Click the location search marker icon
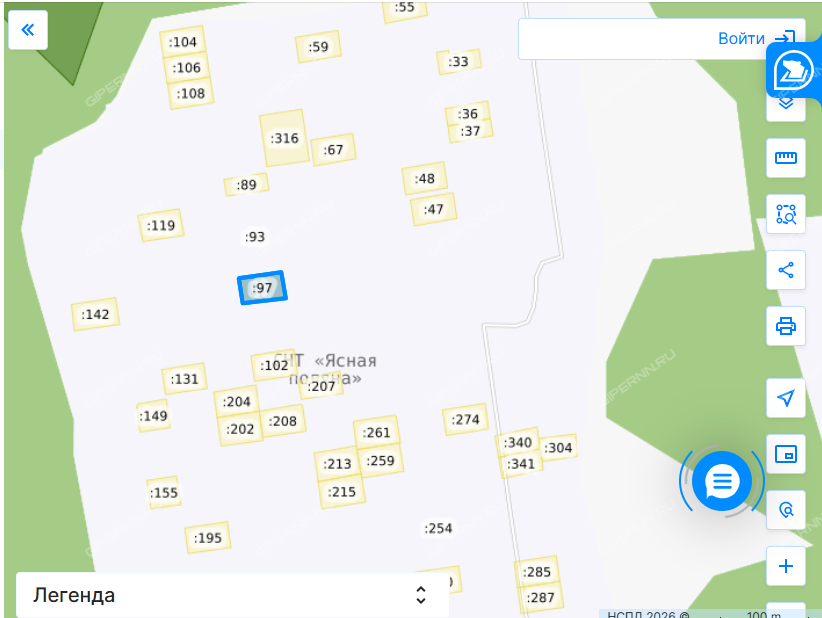Viewport: 822px width, 618px height. 785,510
